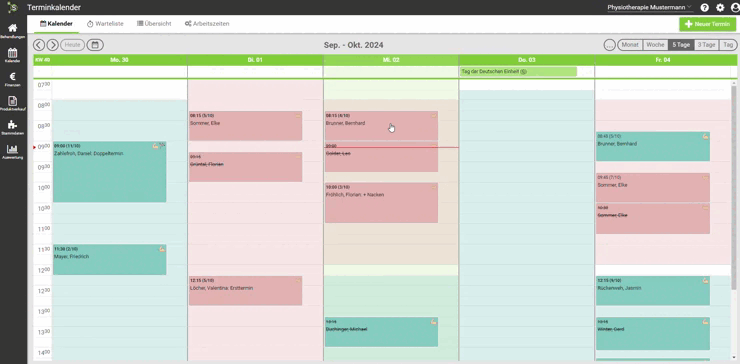Click icon on Friday 09:45 Sommer, Elke appointment
Image resolution: width=740 pixels, height=364 pixels.
click(x=706, y=178)
